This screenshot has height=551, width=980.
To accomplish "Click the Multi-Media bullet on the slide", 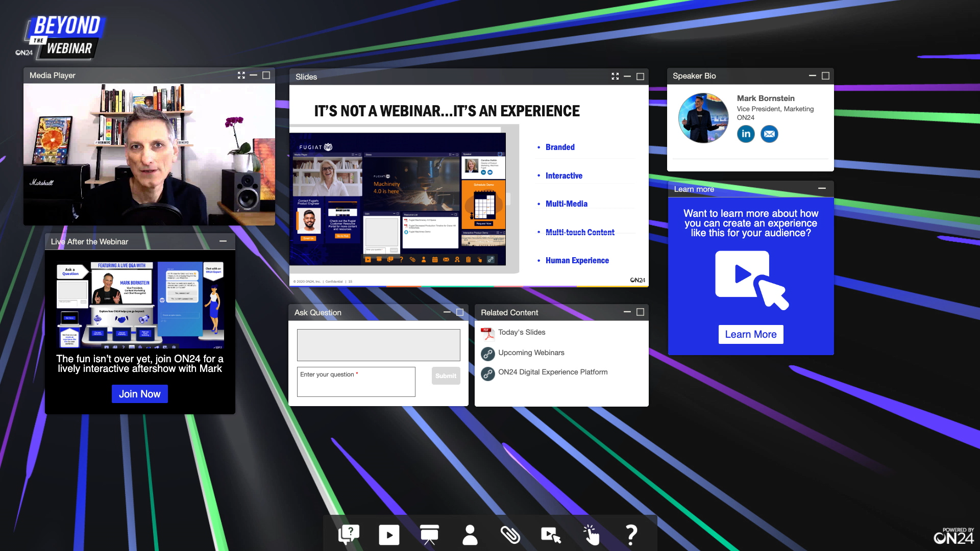I will [x=567, y=204].
